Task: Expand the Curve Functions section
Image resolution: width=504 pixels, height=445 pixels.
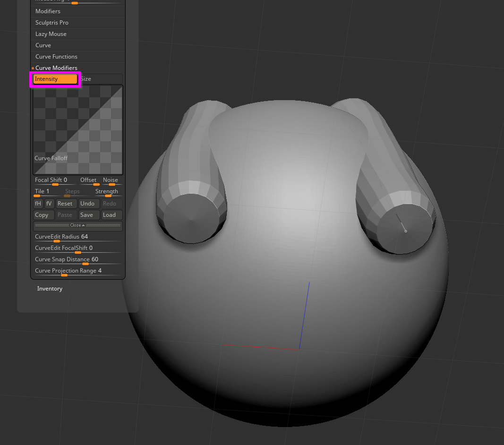Action: pyautogui.click(x=56, y=57)
